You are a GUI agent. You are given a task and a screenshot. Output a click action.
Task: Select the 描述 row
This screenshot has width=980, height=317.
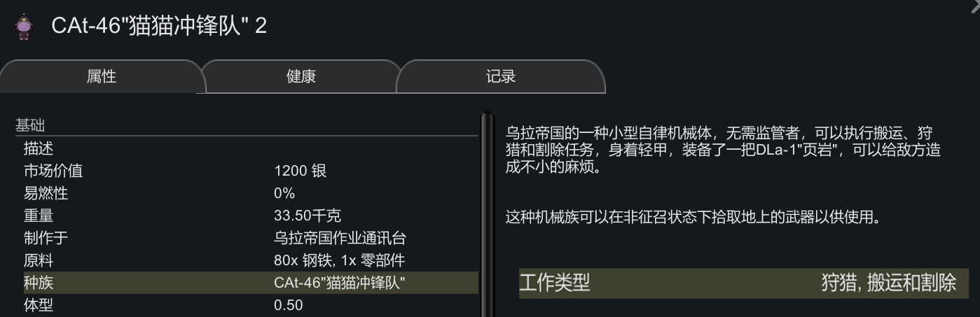click(245, 148)
